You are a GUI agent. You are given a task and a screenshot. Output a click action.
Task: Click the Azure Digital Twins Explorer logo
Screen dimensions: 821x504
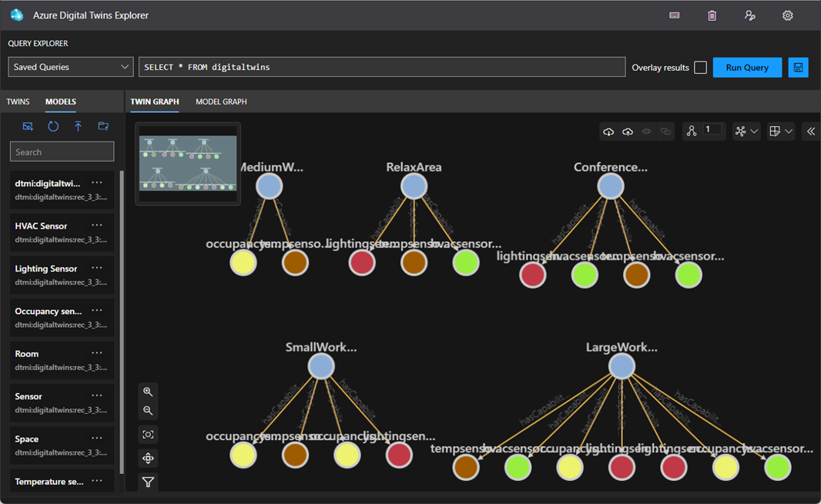pyautogui.click(x=17, y=15)
